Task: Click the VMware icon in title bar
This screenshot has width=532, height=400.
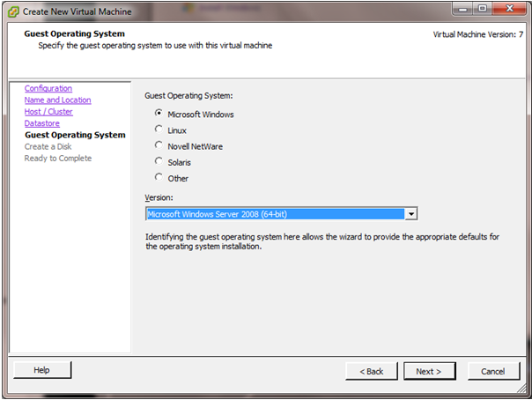Action: [x=13, y=11]
